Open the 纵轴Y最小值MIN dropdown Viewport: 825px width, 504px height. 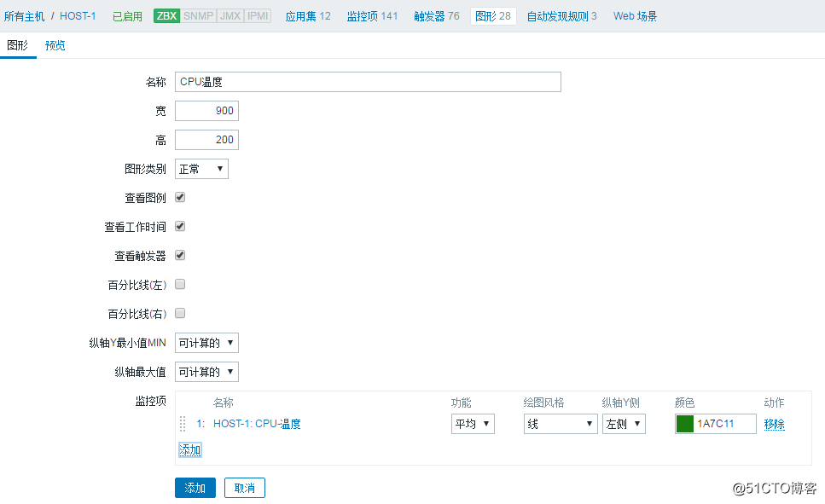pos(206,343)
